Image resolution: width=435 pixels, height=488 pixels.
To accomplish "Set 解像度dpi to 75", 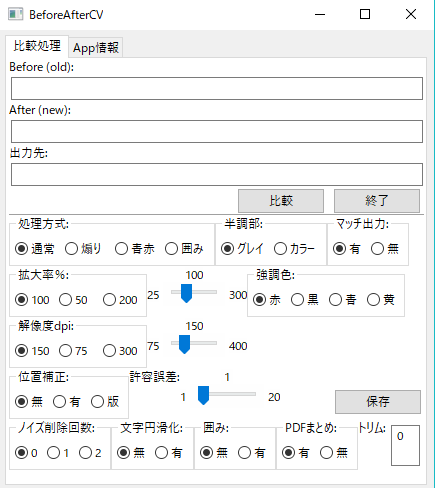I will pos(73,351).
